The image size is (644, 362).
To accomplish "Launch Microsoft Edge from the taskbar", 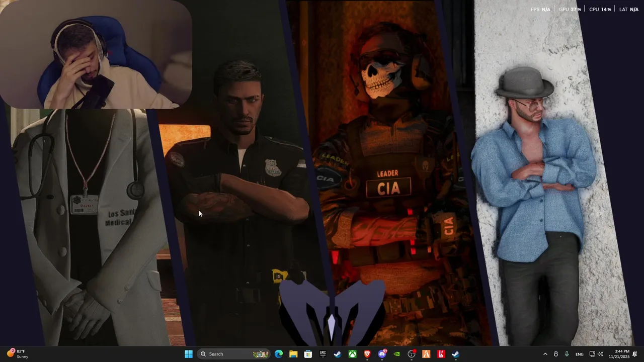I will coord(279,354).
